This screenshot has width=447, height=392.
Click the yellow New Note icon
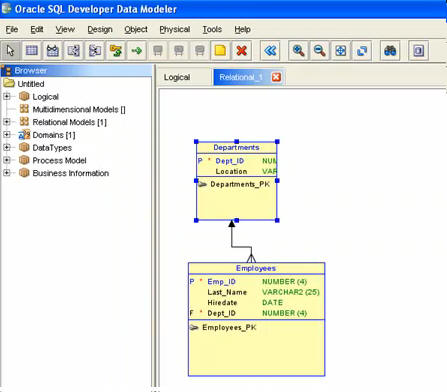pos(220,51)
